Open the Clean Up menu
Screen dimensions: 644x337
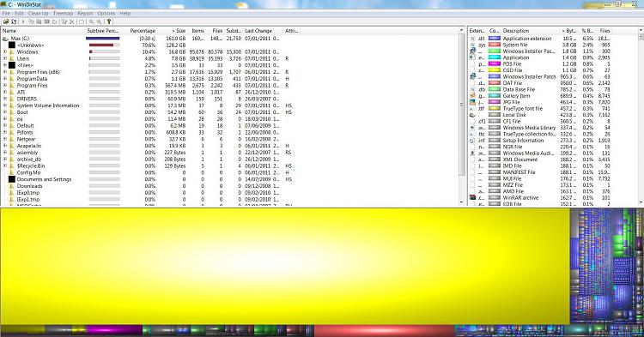point(38,14)
